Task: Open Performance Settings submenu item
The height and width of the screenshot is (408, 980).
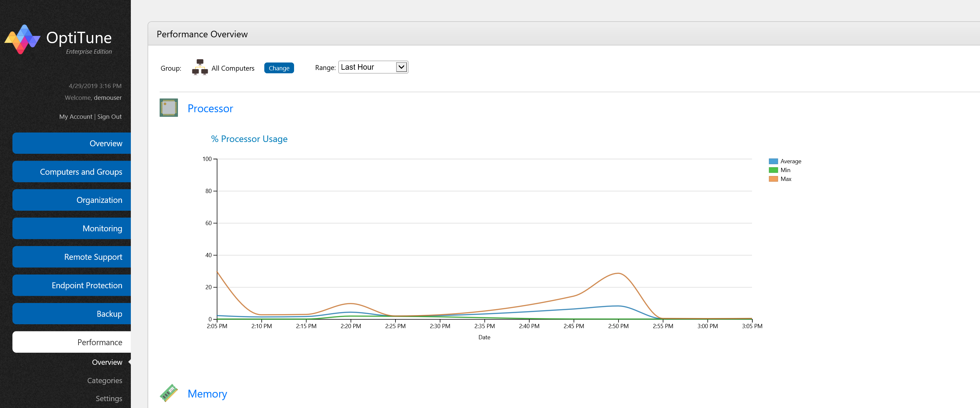Action: point(109,399)
